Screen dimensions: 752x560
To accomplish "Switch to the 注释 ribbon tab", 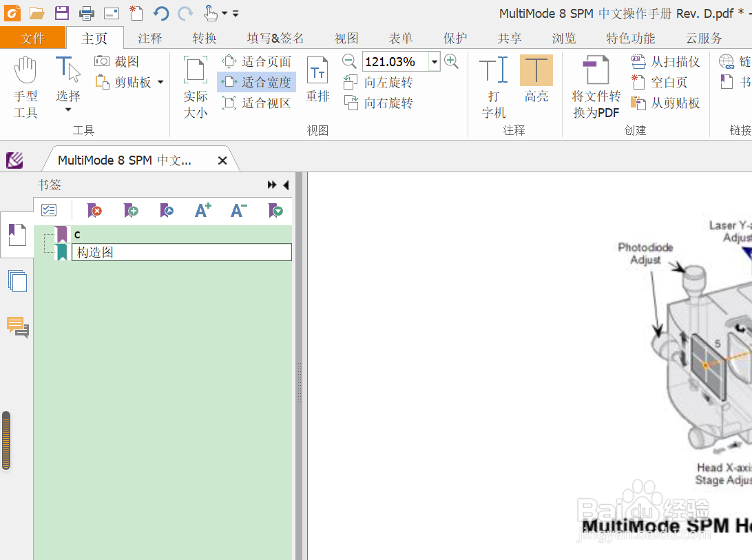I will click(x=150, y=38).
